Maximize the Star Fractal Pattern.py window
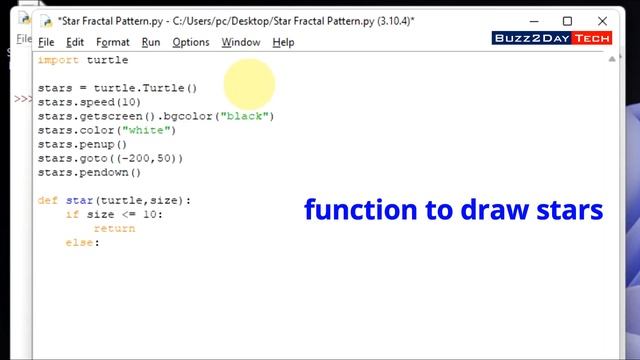Screen dimensions: 640x360 567,21
